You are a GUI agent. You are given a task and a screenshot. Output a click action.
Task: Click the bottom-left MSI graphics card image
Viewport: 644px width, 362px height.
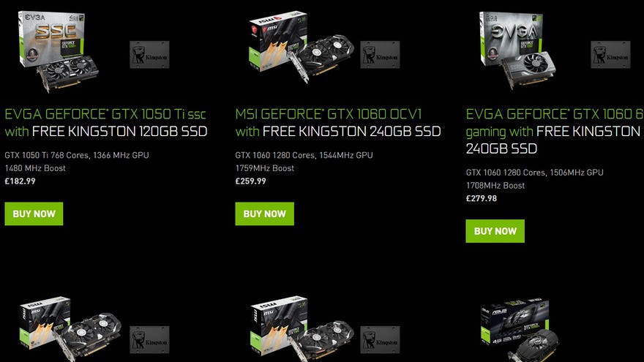tap(71, 329)
